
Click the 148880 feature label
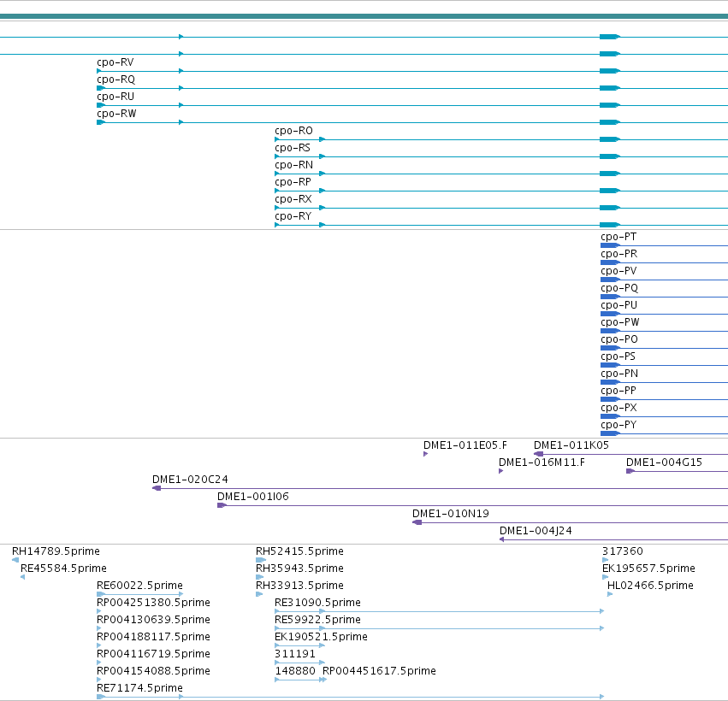click(x=295, y=671)
